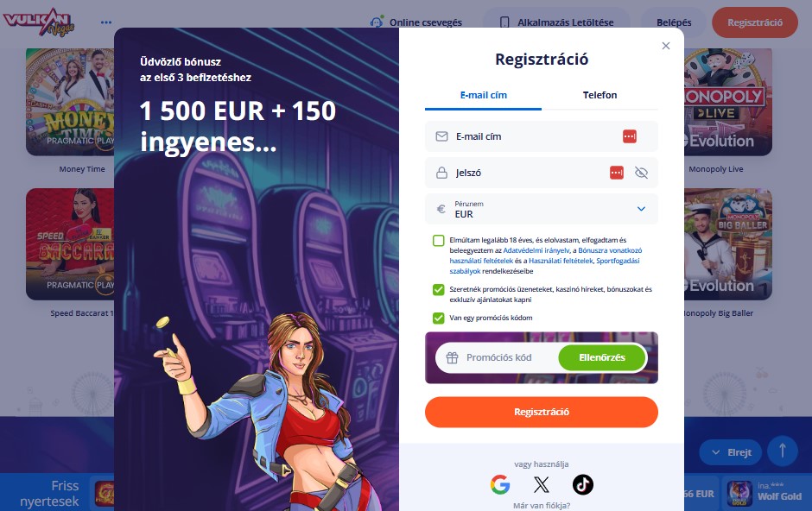Select the E-mail cím tab

click(x=483, y=95)
